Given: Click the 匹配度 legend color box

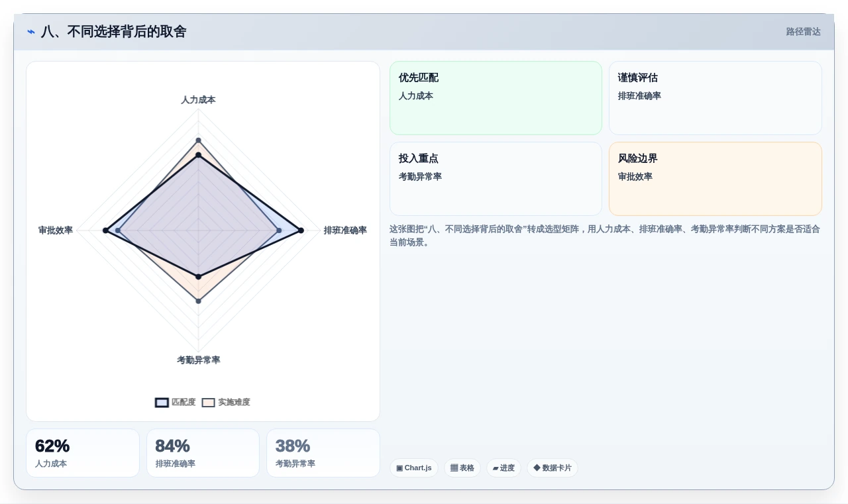Looking at the screenshot, I should point(162,402).
